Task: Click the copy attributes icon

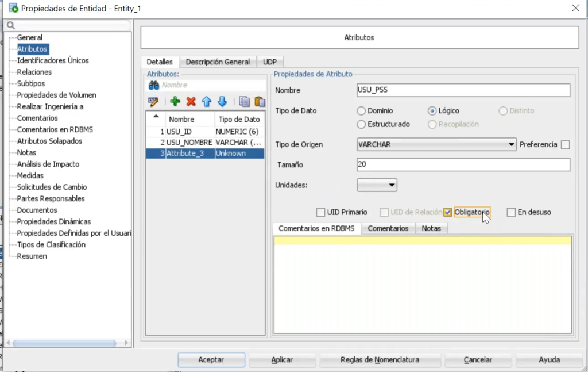Action: click(x=244, y=101)
